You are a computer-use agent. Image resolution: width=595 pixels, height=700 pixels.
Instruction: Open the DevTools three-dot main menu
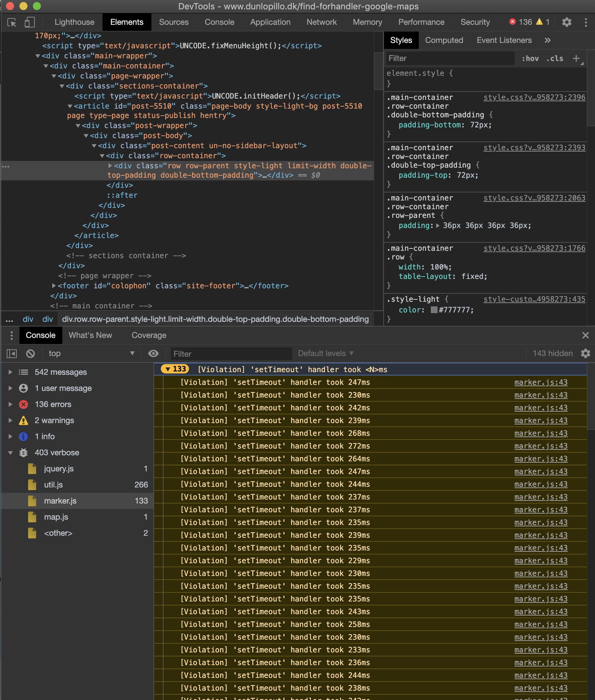point(586,22)
